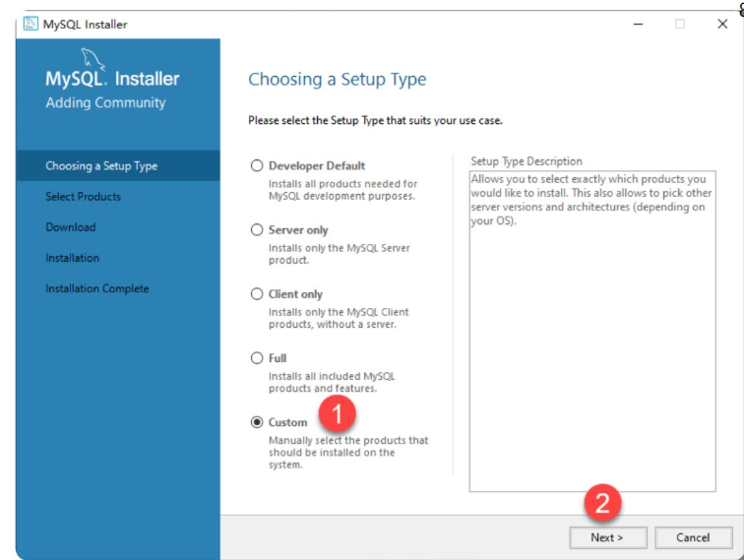The width and height of the screenshot is (744, 560).
Task: Minimize the MySQL Installer window
Action: [x=638, y=25]
